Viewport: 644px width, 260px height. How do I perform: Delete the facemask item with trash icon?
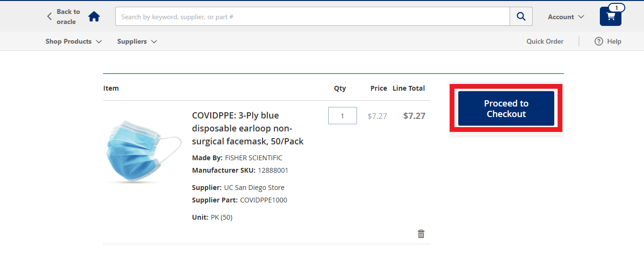click(421, 234)
